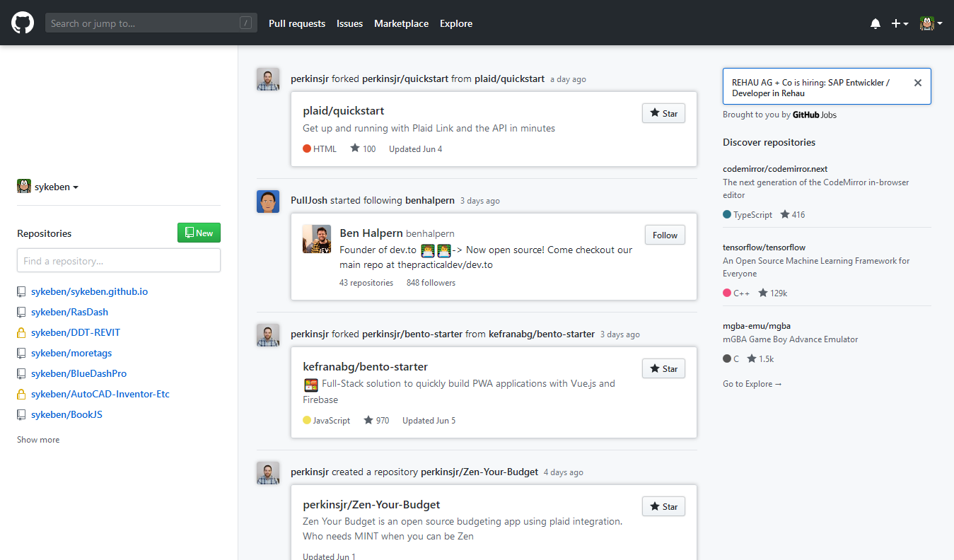The height and width of the screenshot is (560, 954).
Task: Open the Explore page
Action: (456, 23)
